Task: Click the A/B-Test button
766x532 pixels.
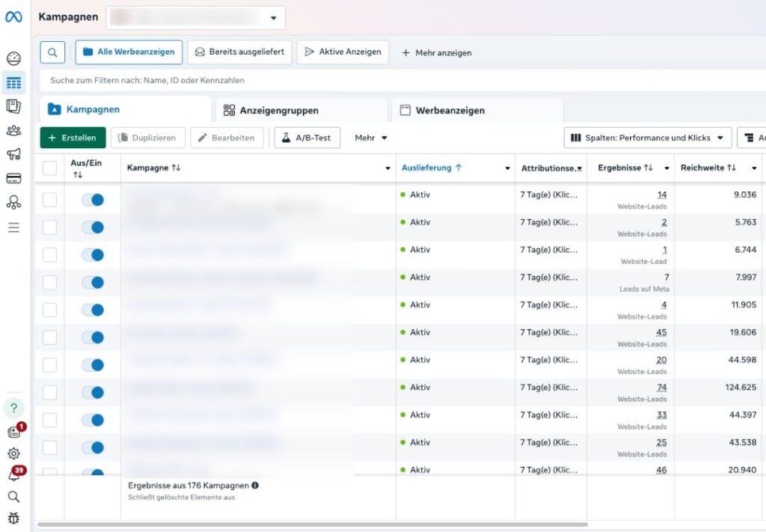Action: point(307,138)
